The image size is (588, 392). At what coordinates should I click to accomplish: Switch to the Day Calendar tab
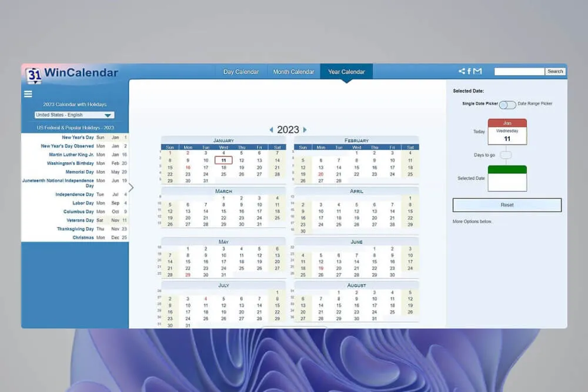click(241, 71)
